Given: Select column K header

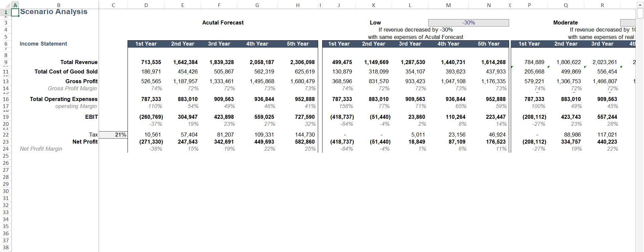Looking at the screenshot, I should pyautogui.click(x=374, y=5).
